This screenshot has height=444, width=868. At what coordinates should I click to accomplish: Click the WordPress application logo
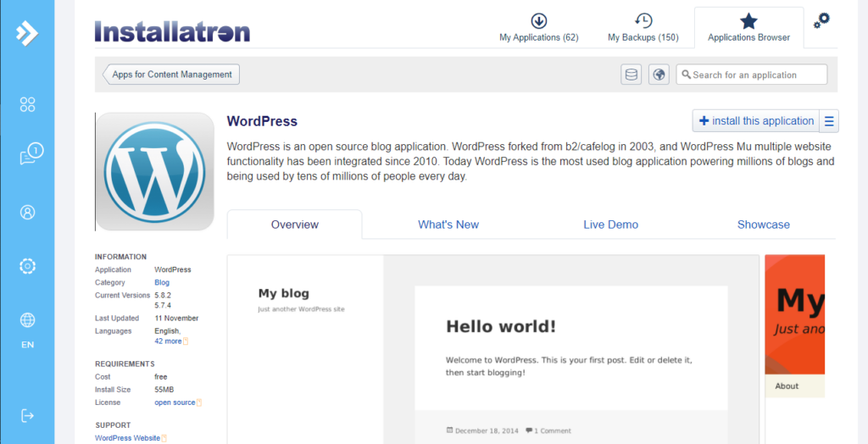point(155,172)
